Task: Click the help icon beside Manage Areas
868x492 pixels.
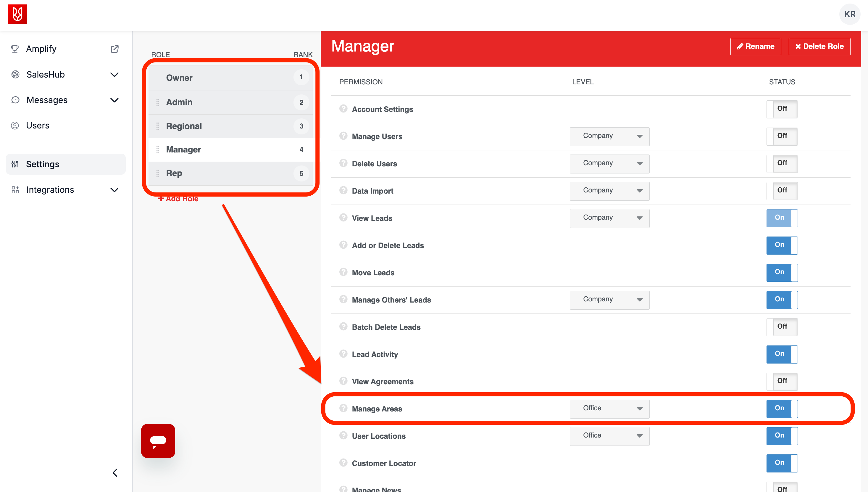Action: [x=343, y=408]
